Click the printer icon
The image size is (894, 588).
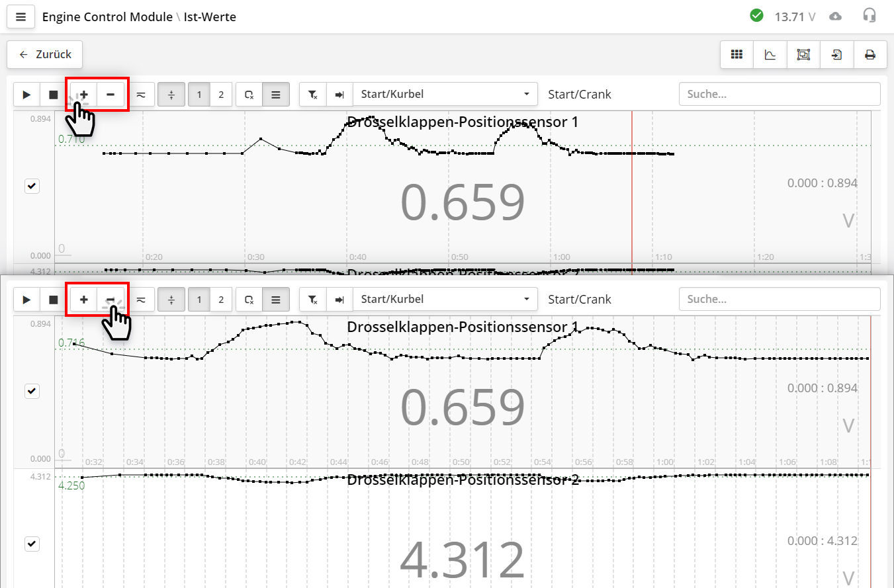[870, 54]
